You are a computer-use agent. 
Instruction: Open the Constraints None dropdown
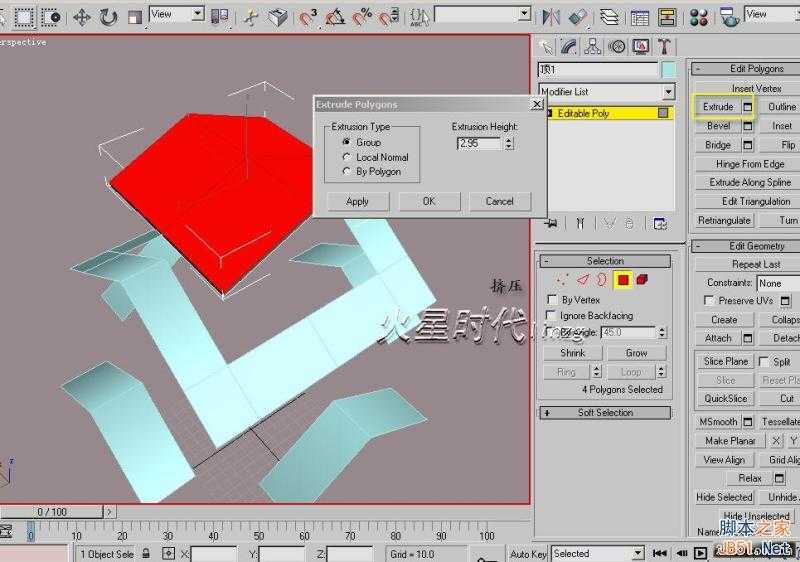tap(778, 283)
